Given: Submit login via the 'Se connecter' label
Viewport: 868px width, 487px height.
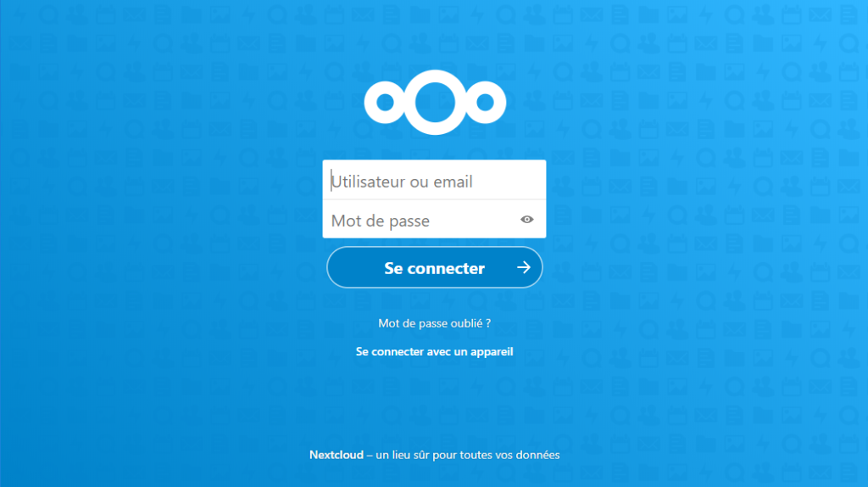Looking at the screenshot, I should [x=435, y=268].
